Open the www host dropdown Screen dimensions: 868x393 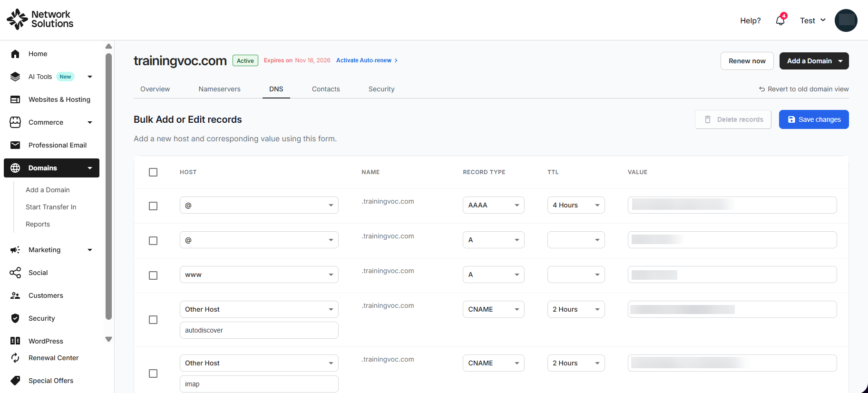click(x=259, y=275)
